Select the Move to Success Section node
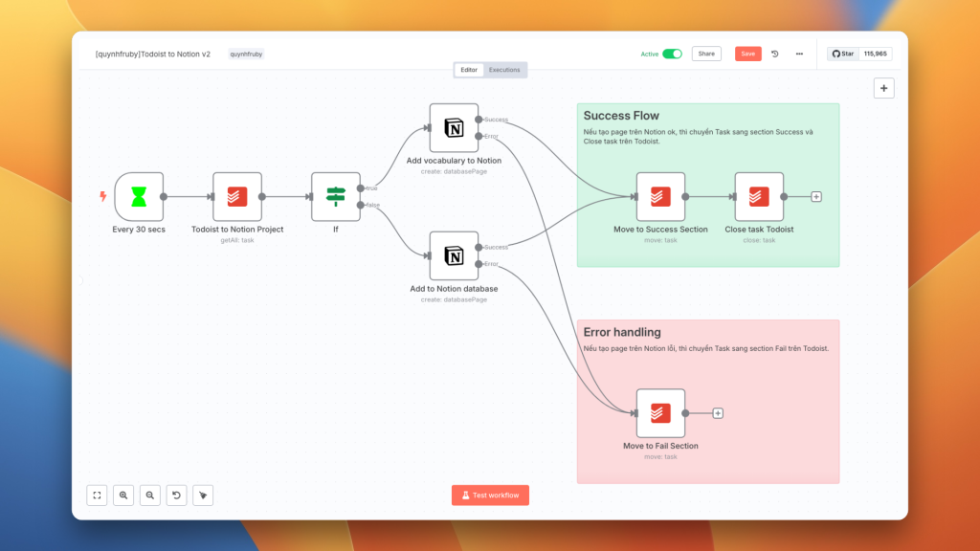980x551 pixels. coord(660,197)
